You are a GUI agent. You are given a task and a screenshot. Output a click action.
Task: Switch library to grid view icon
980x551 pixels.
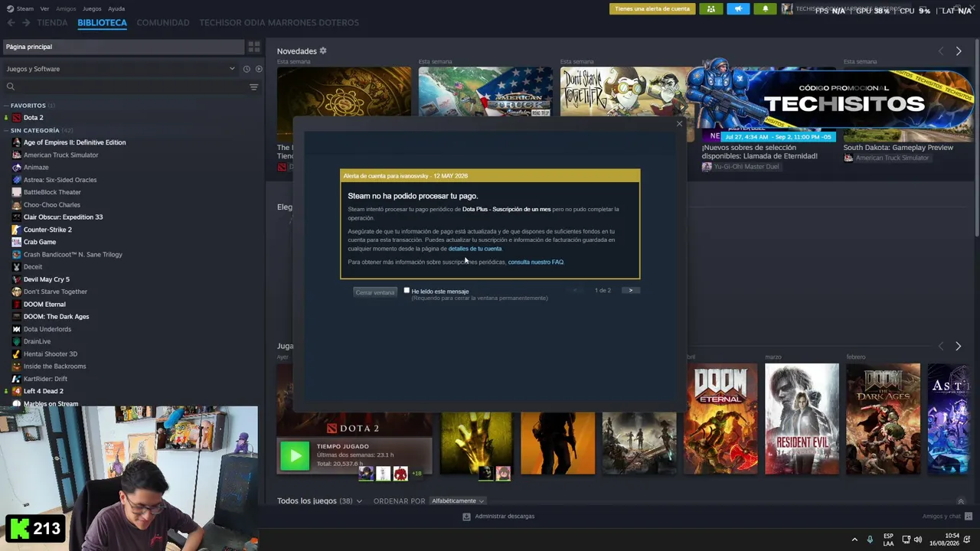click(x=253, y=47)
